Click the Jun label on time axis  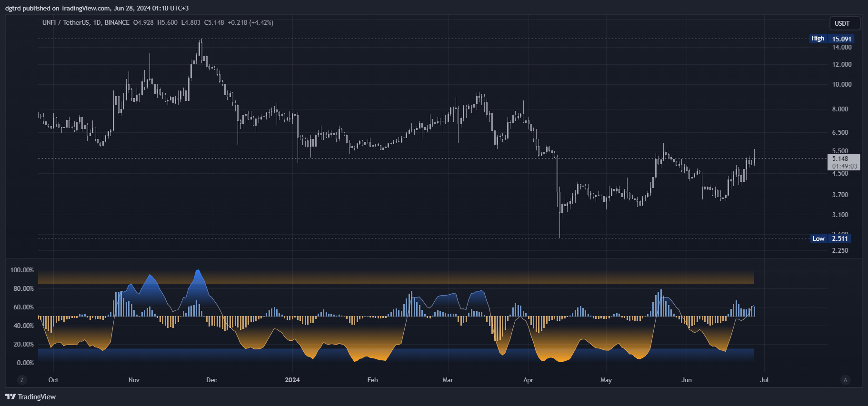(x=686, y=380)
